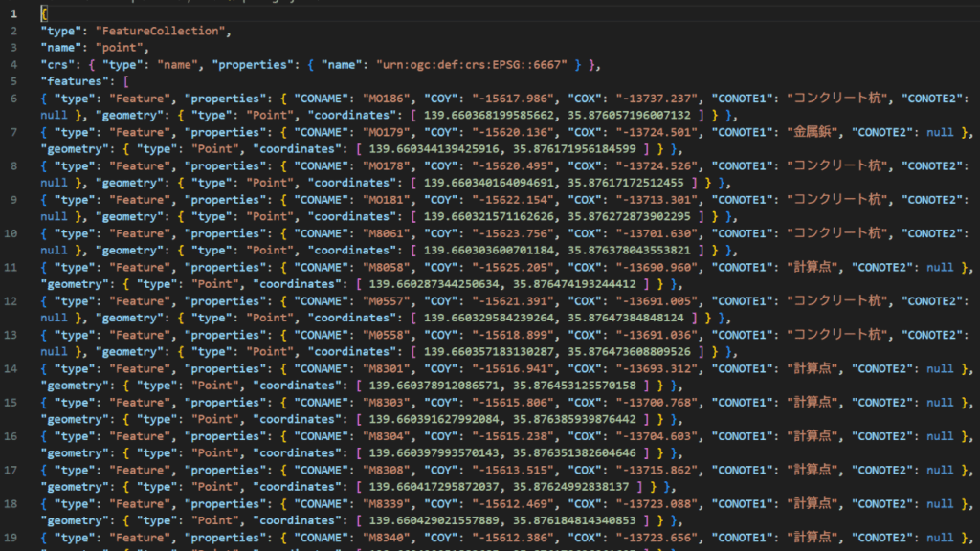Click the "features" key on line 5
Viewport: 980px width, 551px height.
coord(75,81)
